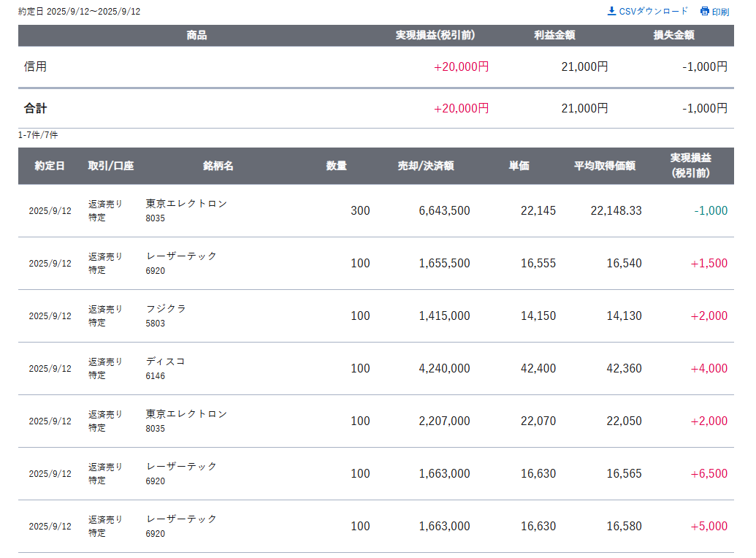Click the 単価 column header
756x558 pixels.
click(x=519, y=166)
